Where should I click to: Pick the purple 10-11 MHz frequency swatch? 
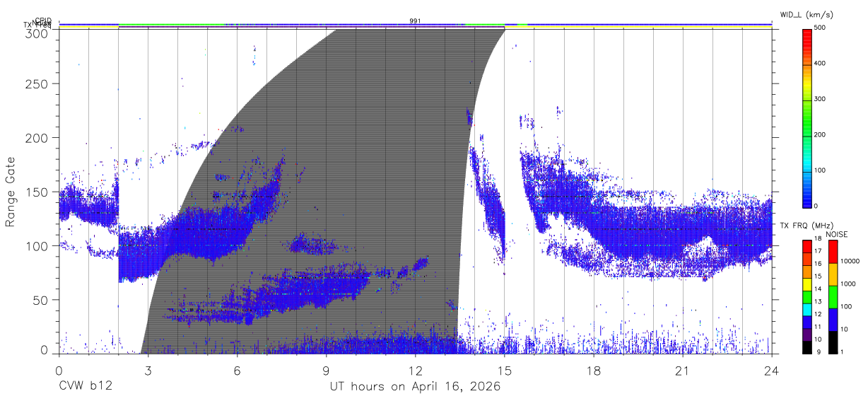coord(807,335)
